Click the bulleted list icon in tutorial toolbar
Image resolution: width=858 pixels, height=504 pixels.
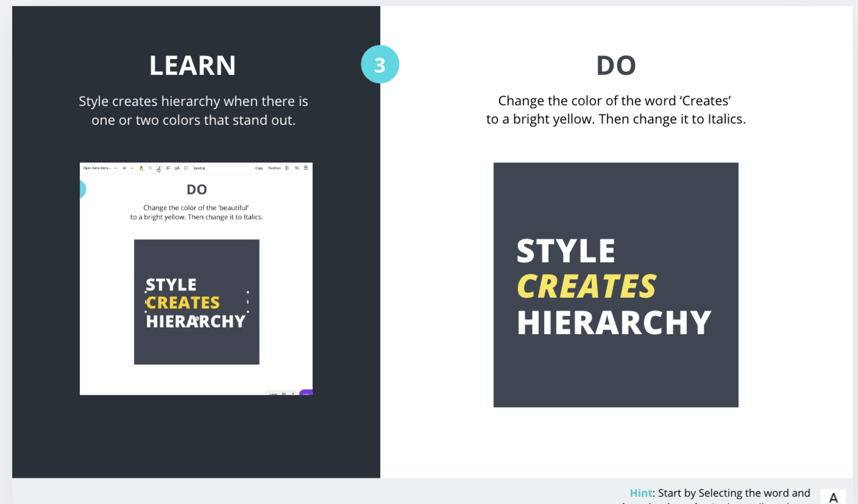pyautogui.click(x=186, y=168)
